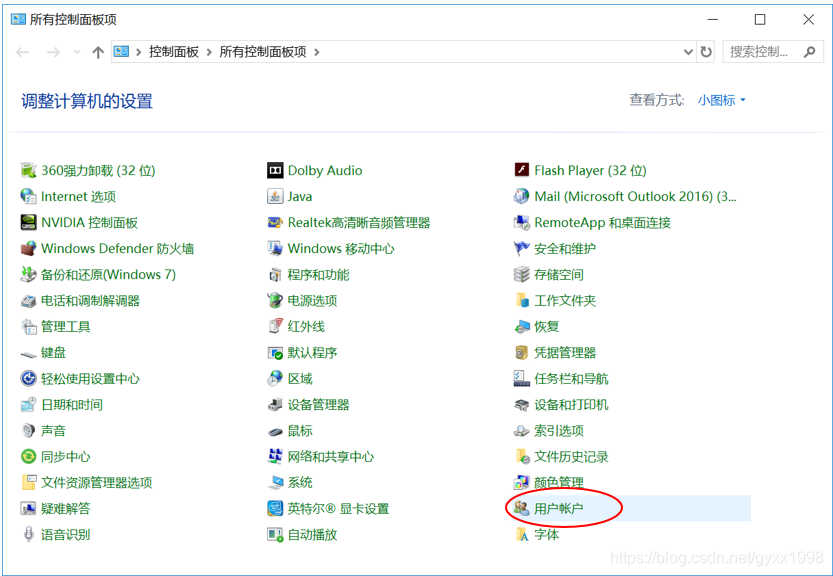
Task: Open 设备管理器 icon
Action: (275, 405)
